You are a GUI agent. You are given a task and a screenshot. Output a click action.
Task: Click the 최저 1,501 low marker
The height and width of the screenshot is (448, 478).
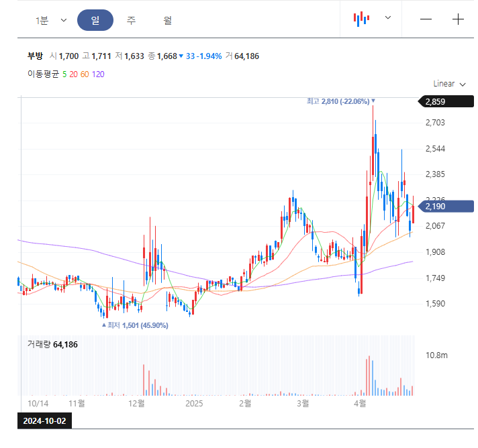click(135, 325)
